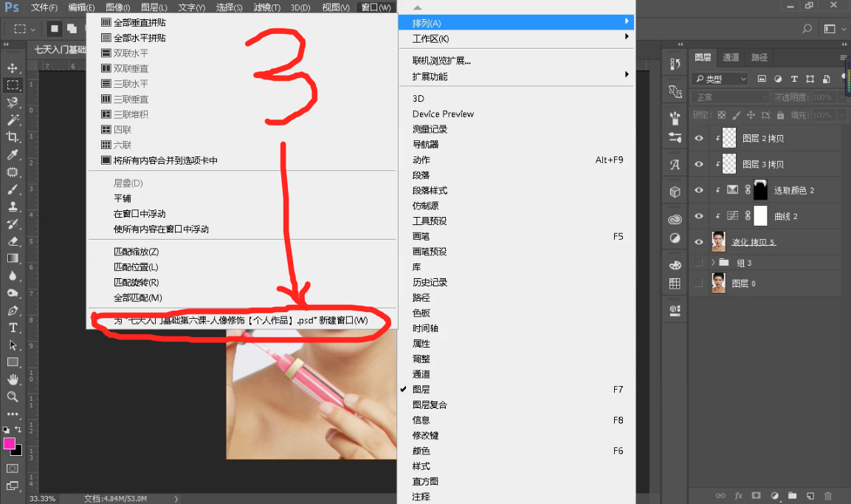This screenshot has width=851, height=504.
Task: Click the pink foreground color swatch
Action: click(10, 443)
